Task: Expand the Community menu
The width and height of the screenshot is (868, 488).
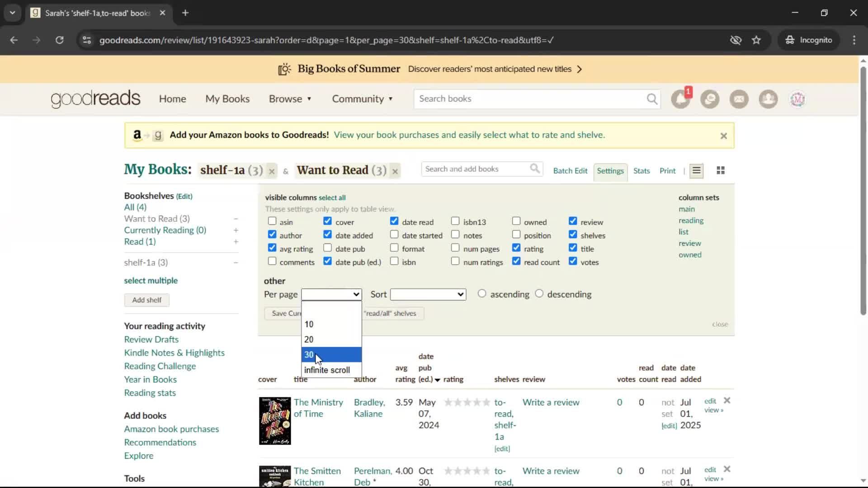Action: point(362,99)
